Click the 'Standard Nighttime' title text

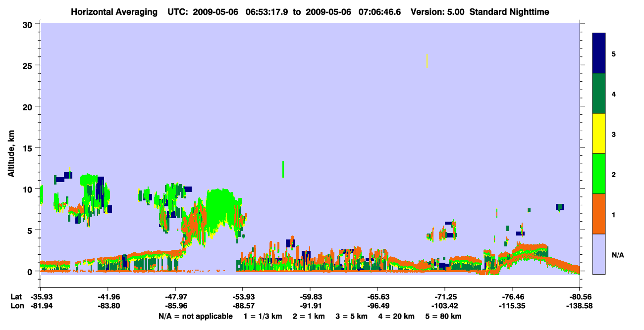[509, 11]
